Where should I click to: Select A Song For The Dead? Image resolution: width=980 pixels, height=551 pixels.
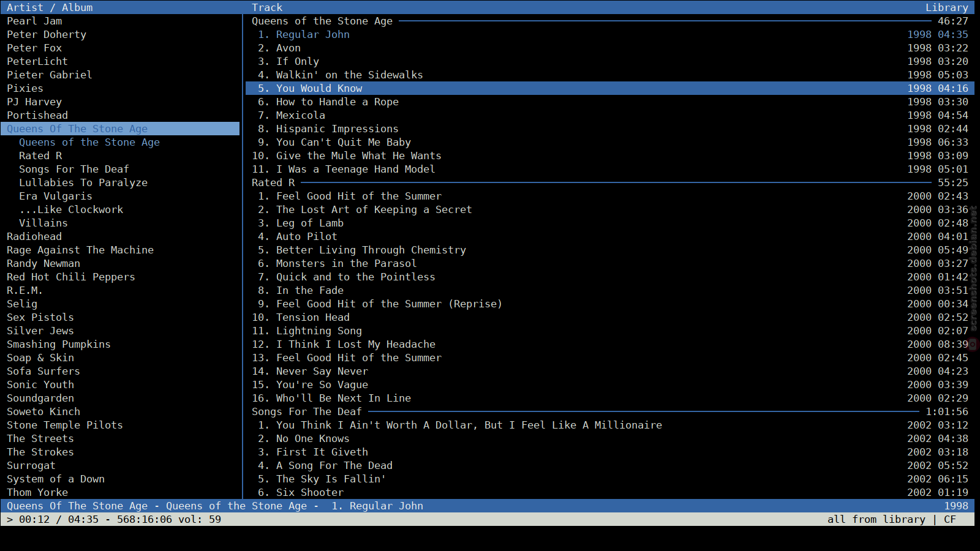(x=610, y=465)
